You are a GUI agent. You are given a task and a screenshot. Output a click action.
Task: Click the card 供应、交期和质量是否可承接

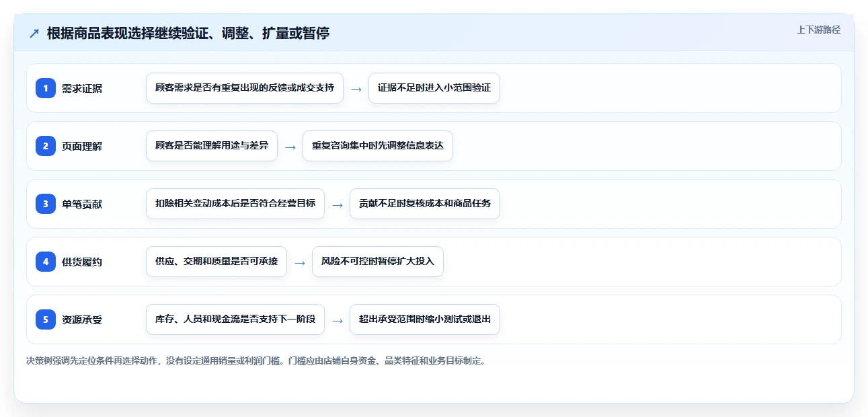pyautogui.click(x=216, y=262)
